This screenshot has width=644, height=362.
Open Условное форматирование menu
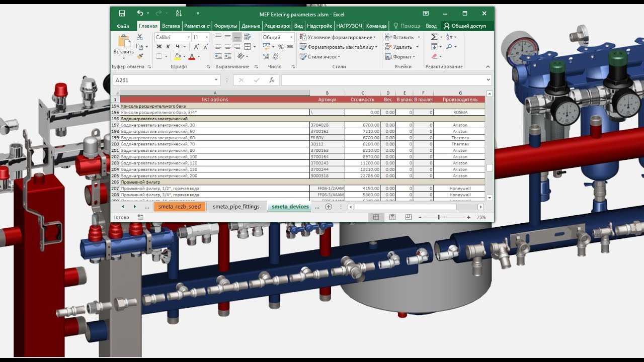pyautogui.click(x=338, y=37)
